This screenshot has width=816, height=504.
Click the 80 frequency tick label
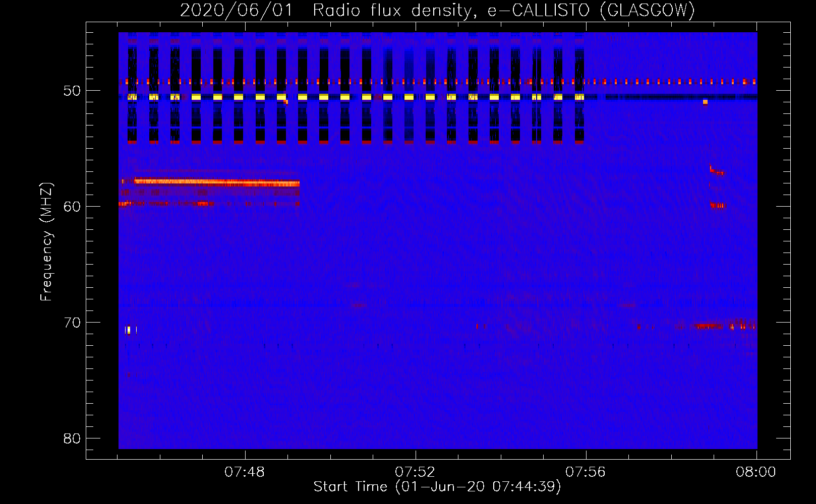point(72,438)
